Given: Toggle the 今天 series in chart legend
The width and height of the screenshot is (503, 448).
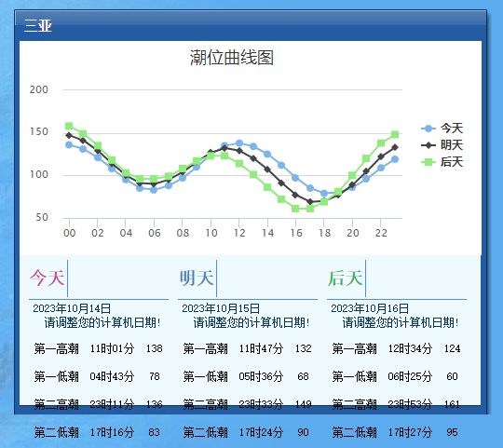Looking at the screenshot, I should (442, 129).
